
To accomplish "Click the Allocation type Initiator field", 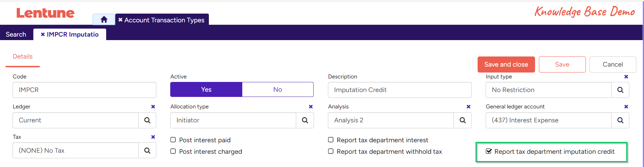I will [x=233, y=120].
